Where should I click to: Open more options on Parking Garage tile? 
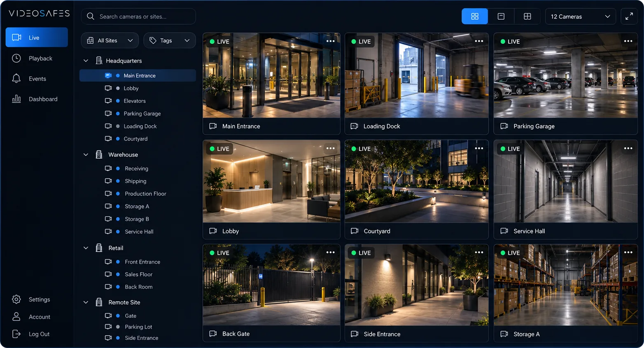628,41
